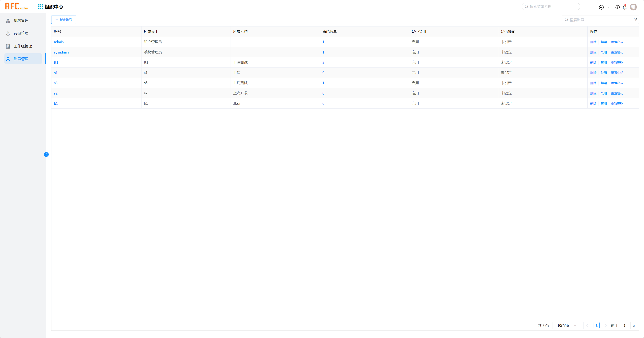Image resolution: width=644 pixels, height=338 pixels.
Task: Collapse the sidebar with the blue arrow
Action: coord(46,155)
